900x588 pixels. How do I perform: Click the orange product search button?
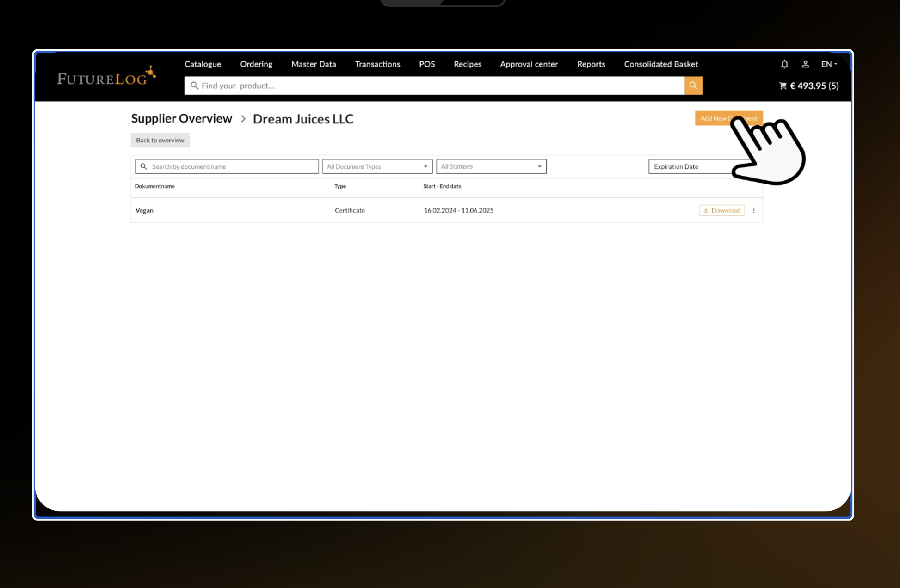tap(693, 86)
